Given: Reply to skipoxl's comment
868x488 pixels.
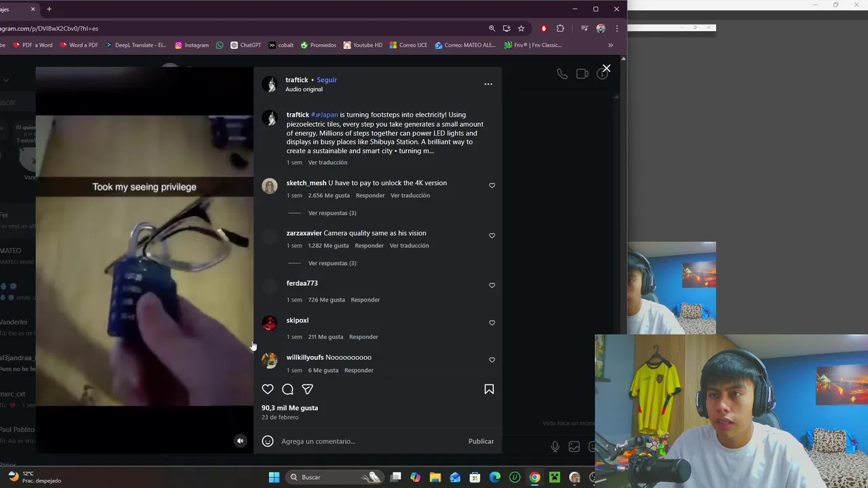Looking at the screenshot, I should [363, 337].
